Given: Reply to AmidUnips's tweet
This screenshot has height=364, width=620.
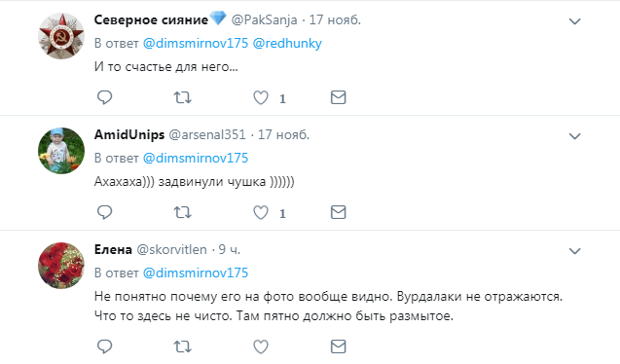Looking at the screenshot, I should coord(105,212).
